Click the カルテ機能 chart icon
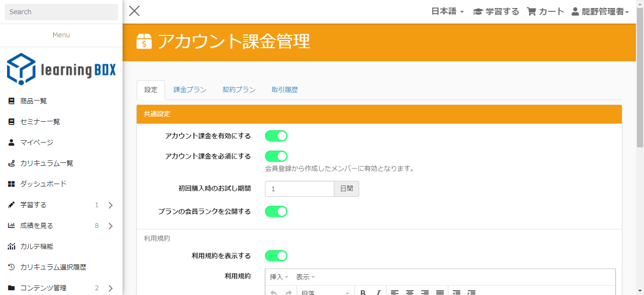 [11, 246]
